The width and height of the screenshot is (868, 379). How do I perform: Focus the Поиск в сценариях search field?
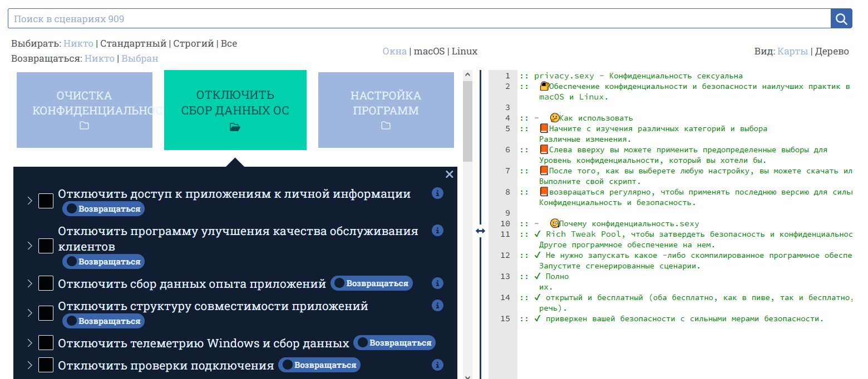coord(419,19)
